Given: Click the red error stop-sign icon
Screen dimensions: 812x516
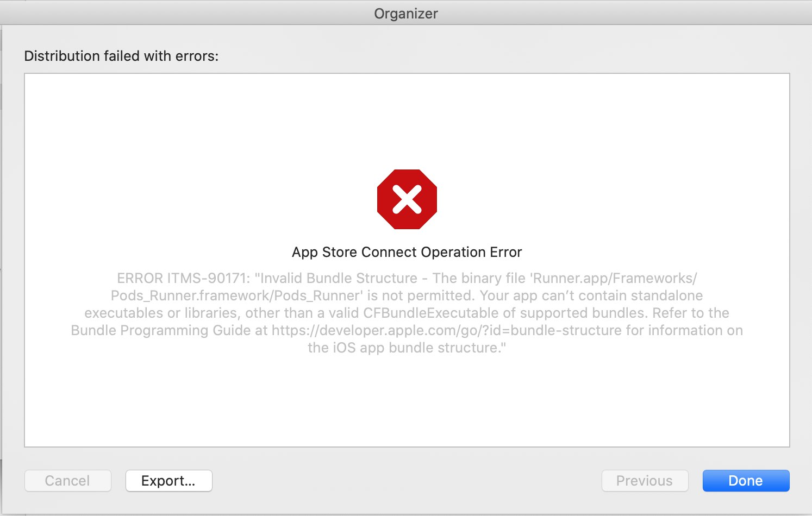Looking at the screenshot, I should click(407, 199).
